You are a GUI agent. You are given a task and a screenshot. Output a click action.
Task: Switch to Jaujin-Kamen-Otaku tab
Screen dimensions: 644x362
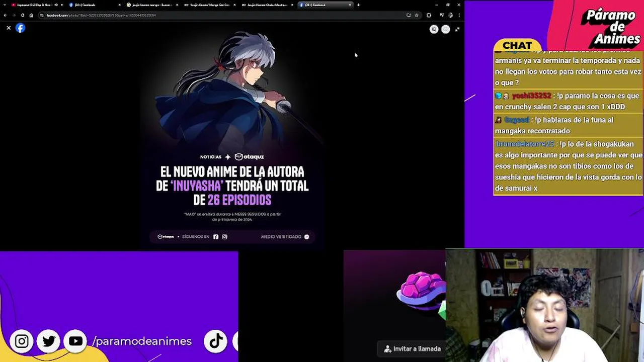point(267,5)
